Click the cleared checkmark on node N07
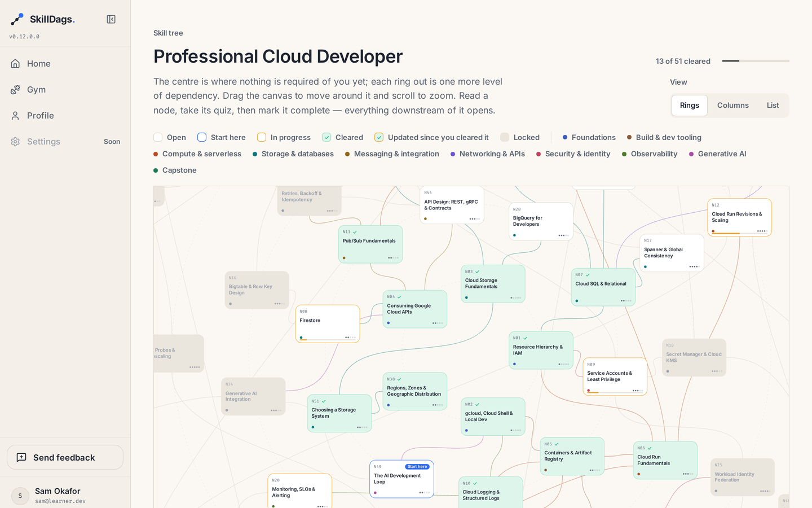The width and height of the screenshot is (812, 508). [x=588, y=275]
